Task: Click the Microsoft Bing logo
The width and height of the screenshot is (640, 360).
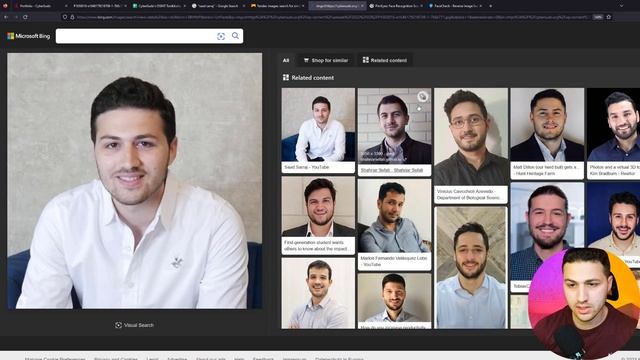Action: pyautogui.click(x=29, y=36)
